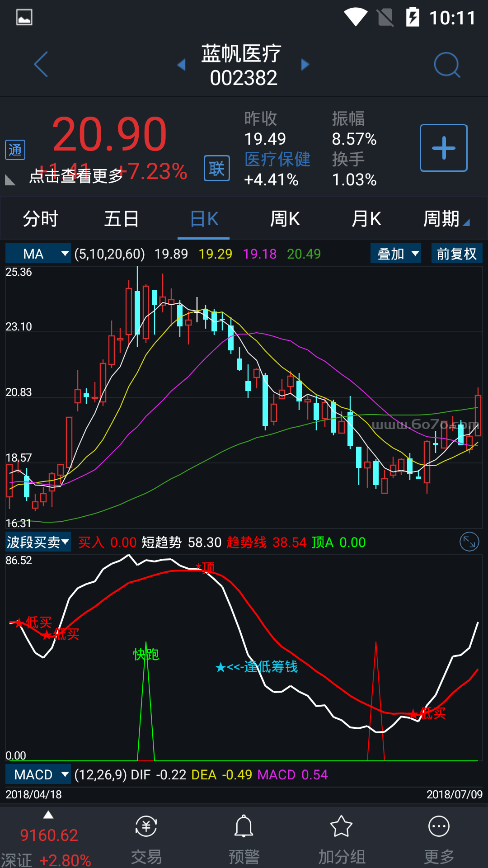Tap the 快跑 signal marker

coord(146,654)
